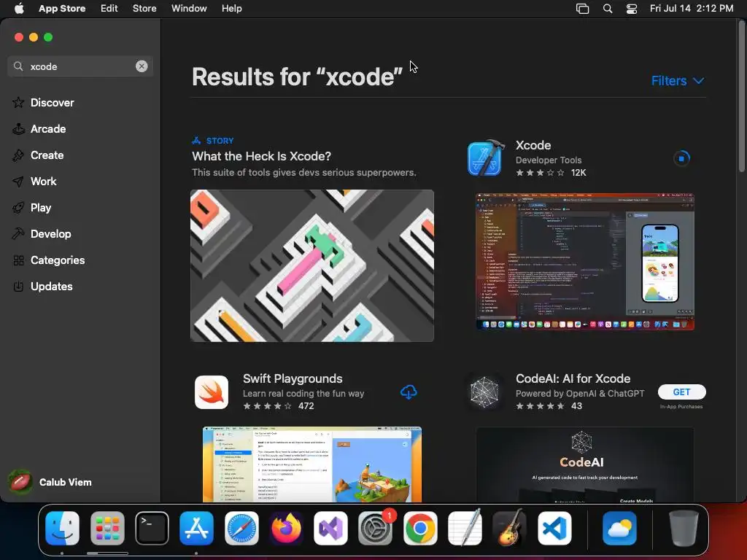
Task: Open GarageBand from the Dock
Action: 510,528
